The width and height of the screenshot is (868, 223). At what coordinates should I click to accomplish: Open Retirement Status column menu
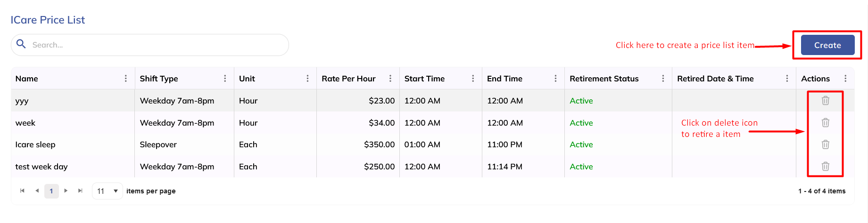point(663,79)
